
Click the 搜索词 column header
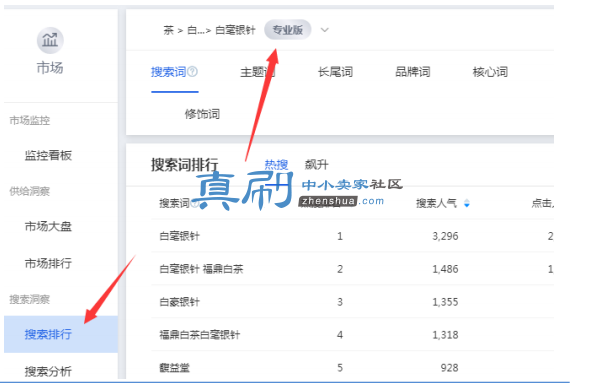click(175, 203)
